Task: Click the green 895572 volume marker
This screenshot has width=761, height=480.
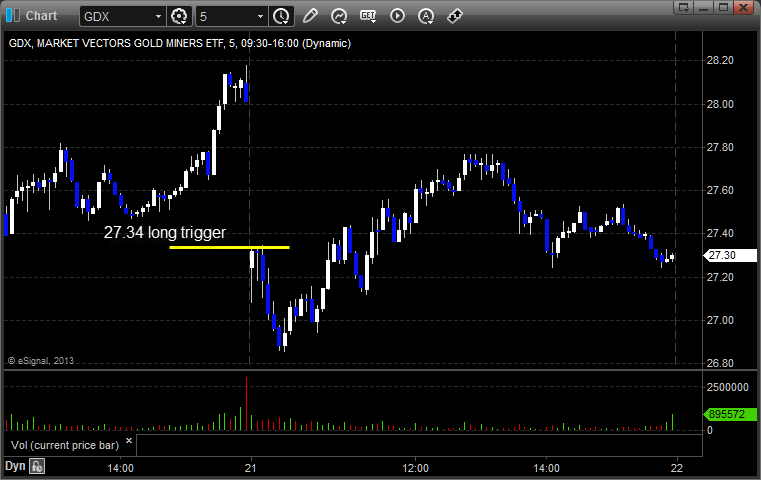Action: coord(730,414)
